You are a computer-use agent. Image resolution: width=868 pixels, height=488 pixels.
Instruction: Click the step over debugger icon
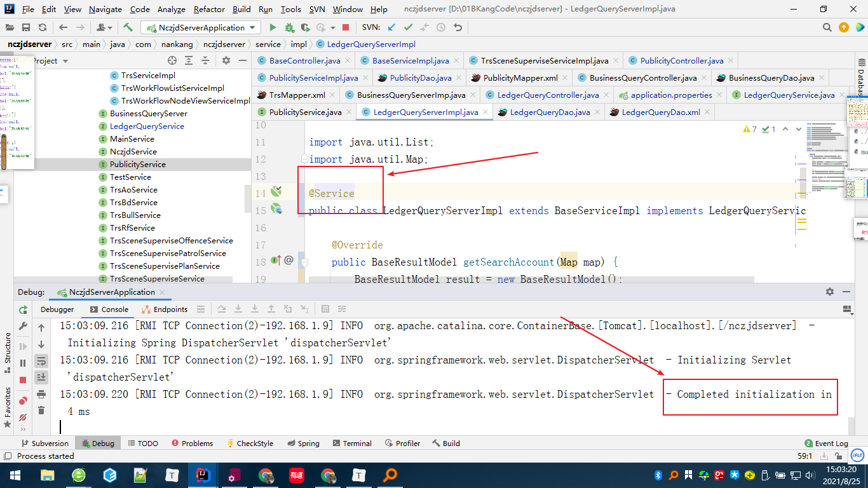[x=222, y=309]
